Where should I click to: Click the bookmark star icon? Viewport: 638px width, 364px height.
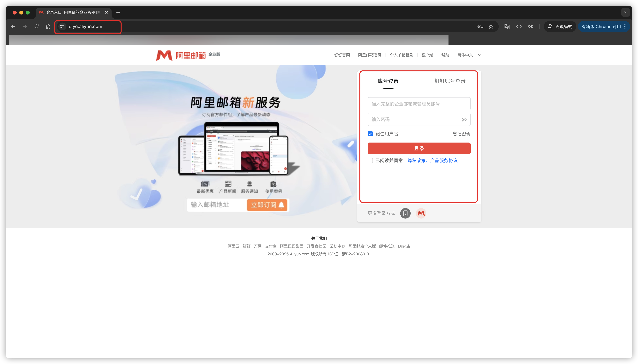pyautogui.click(x=491, y=26)
